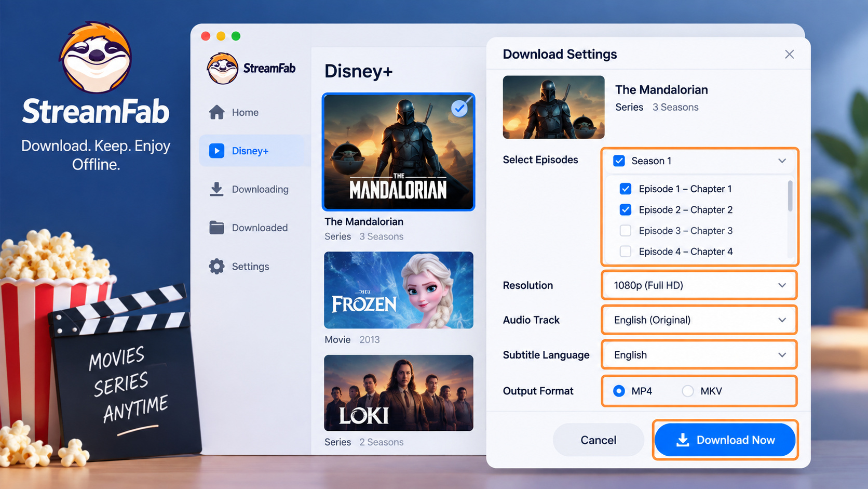Open the Downloading section

tap(252, 189)
